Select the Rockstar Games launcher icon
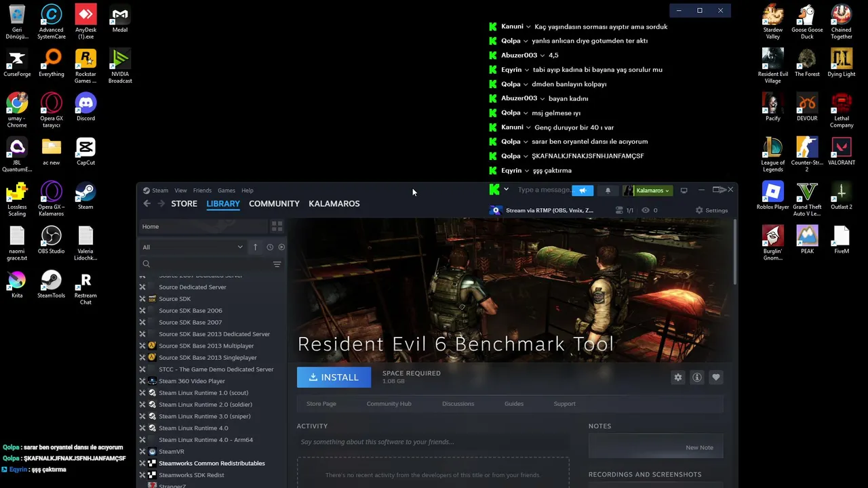868x488 pixels. 85,66
